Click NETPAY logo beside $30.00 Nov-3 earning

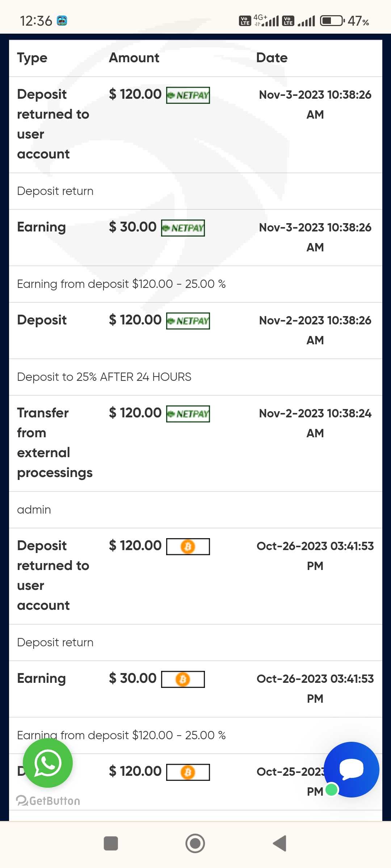(x=183, y=228)
